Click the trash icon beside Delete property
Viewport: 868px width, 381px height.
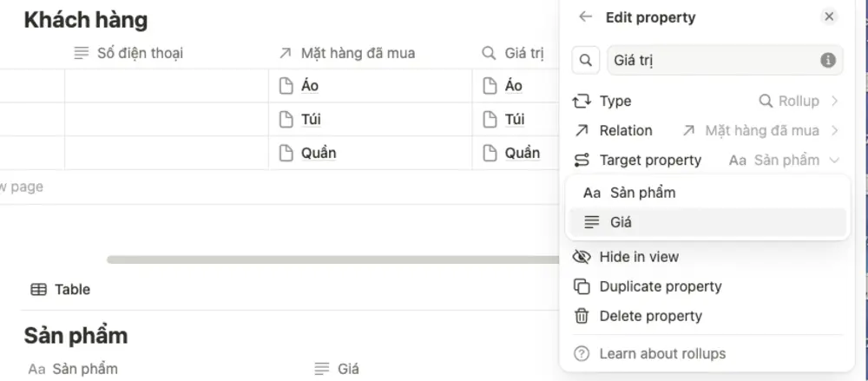point(582,316)
